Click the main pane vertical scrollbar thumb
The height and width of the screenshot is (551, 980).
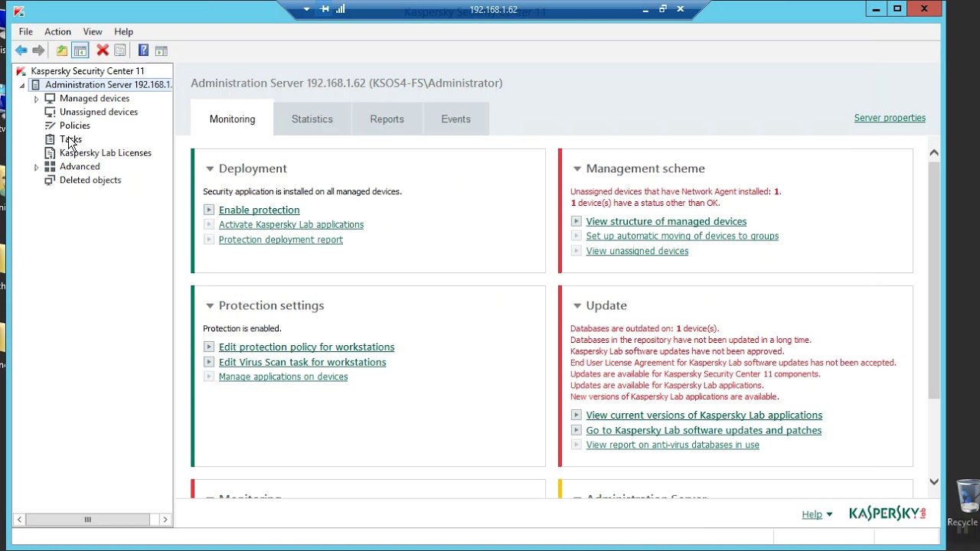(934, 279)
